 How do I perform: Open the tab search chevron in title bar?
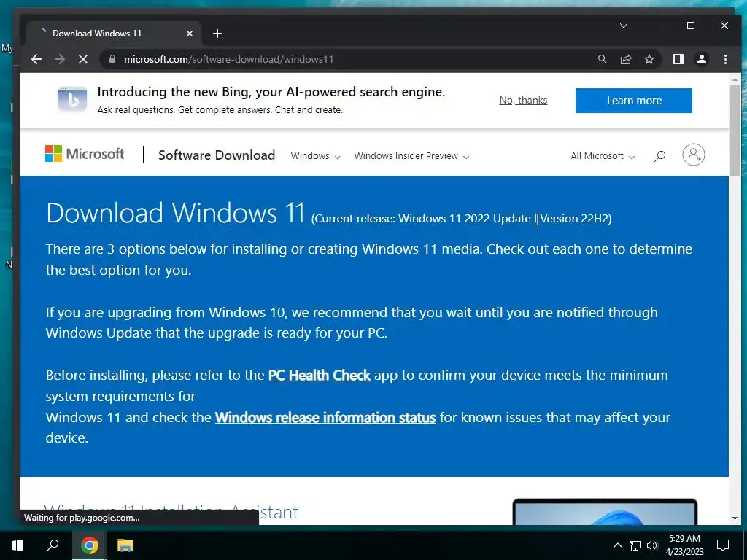pyautogui.click(x=624, y=26)
